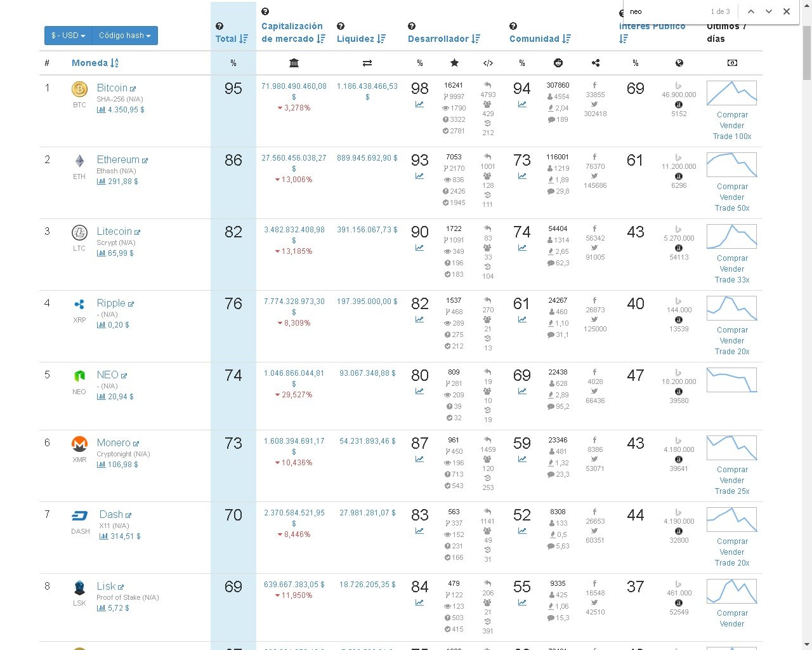Viewport: 812px width, 650px height.
Task: Click the globe column icon
Action: (679, 63)
